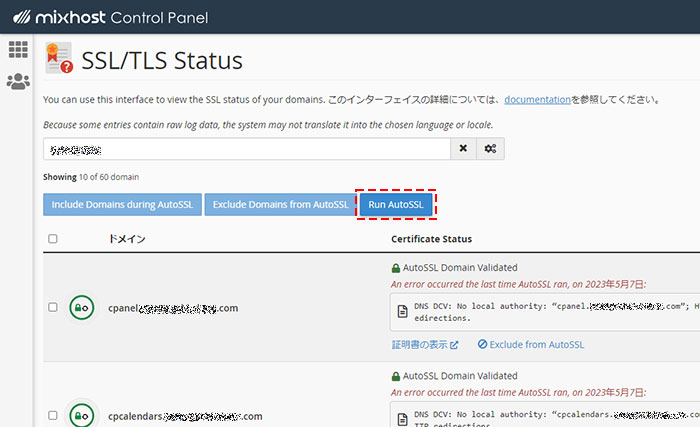This screenshot has height=427, width=700.
Task: Clear the domain search field
Action: click(463, 148)
